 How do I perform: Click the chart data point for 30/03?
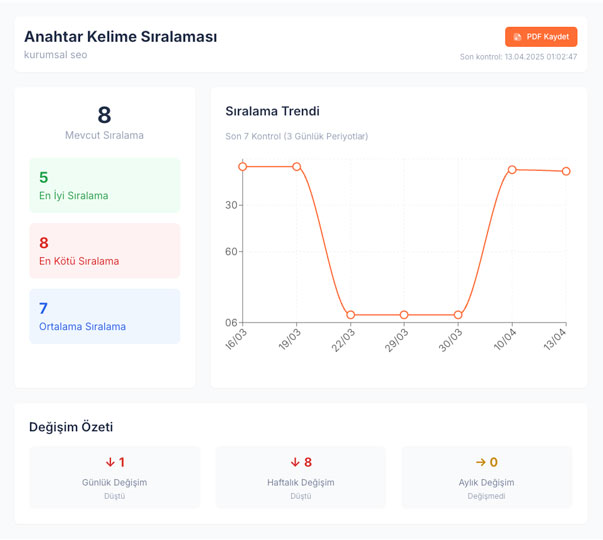458,315
